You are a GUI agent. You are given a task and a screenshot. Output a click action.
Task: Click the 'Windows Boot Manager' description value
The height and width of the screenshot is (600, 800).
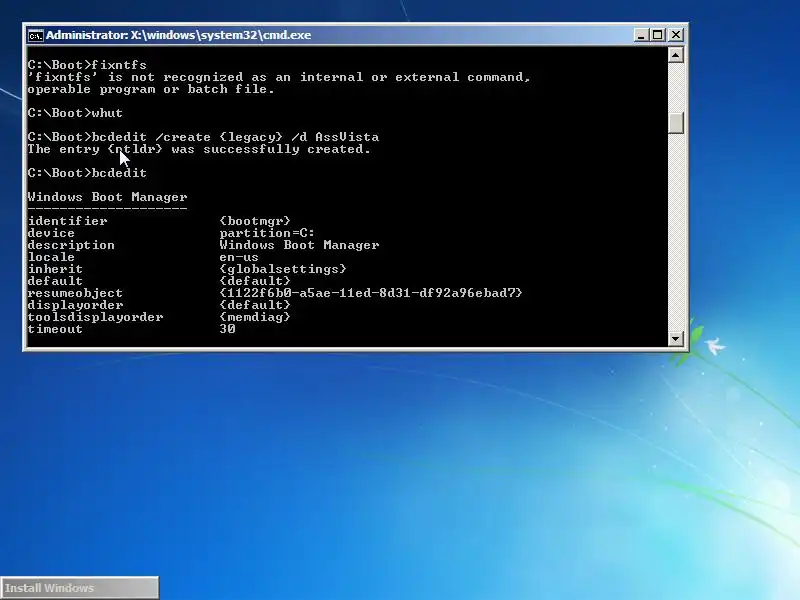(x=299, y=245)
